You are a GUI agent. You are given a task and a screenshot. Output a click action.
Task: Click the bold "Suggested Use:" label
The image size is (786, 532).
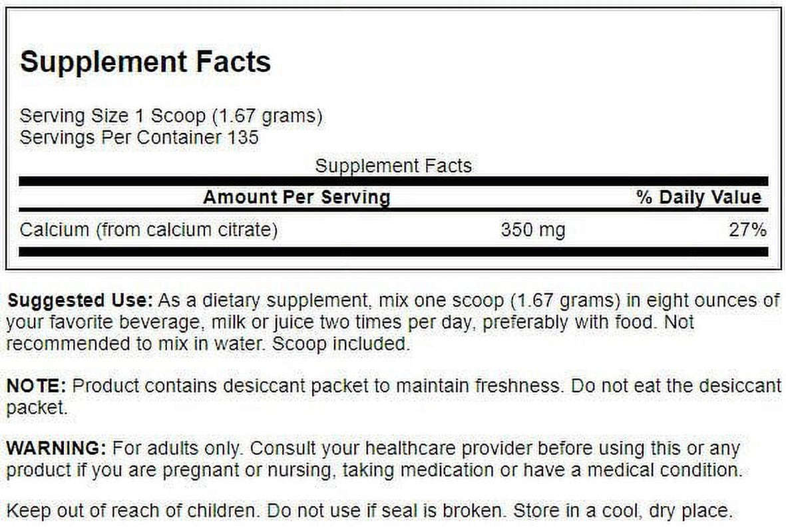pos(80,300)
